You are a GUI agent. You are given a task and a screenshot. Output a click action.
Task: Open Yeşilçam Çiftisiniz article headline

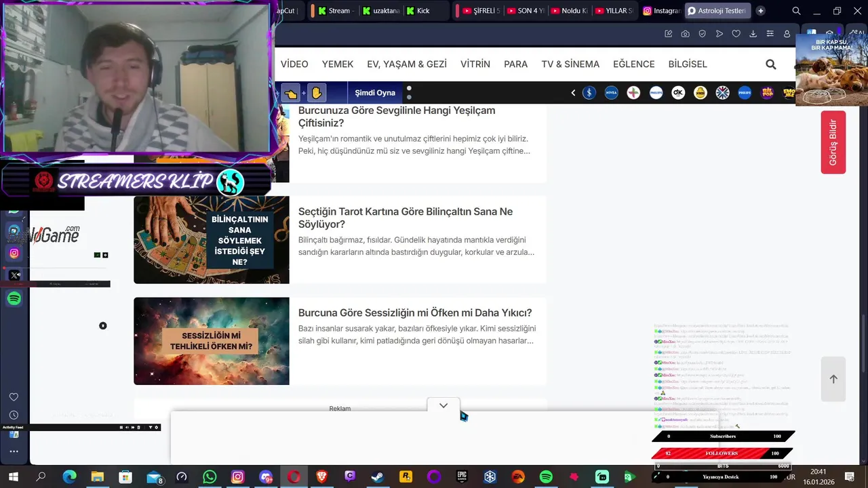tap(397, 117)
